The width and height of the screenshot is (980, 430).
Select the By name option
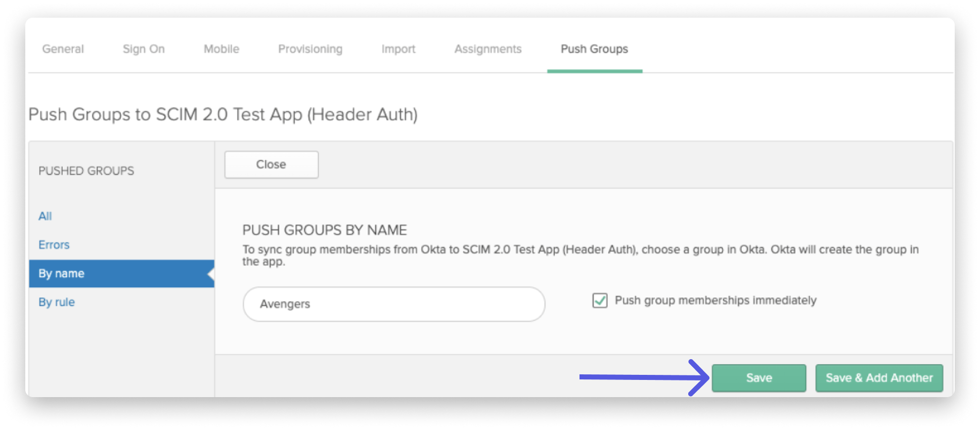(x=122, y=274)
